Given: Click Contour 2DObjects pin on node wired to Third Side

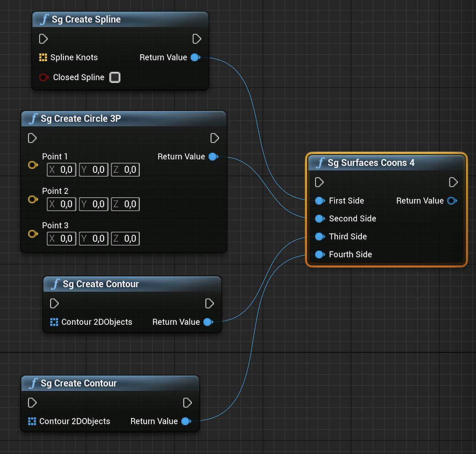Looking at the screenshot, I should [x=54, y=322].
